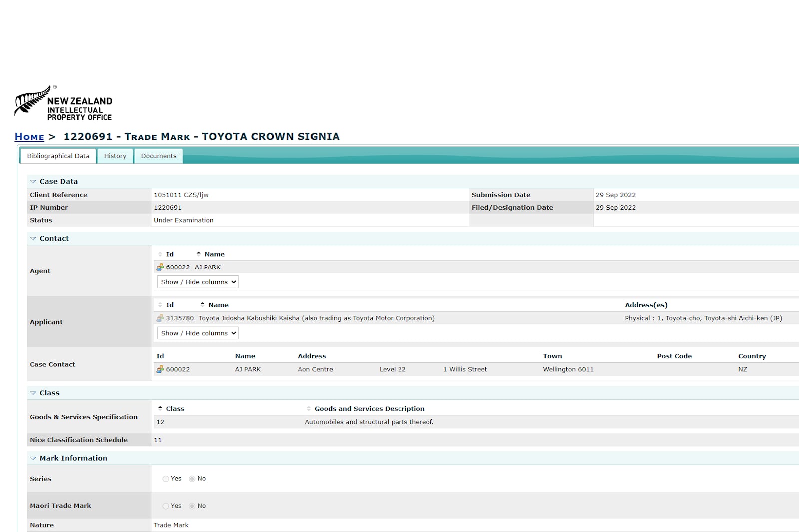Select Yes for Maori Trade Mark
This screenshot has height=532, width=799.
point(166,506)
